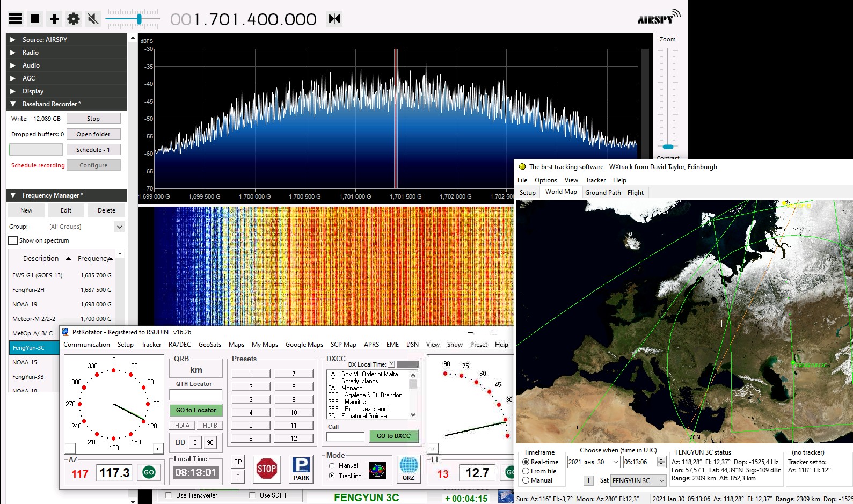Click GO to DXCC button
Screen dimensions: 853x504
tap(393, 436)
